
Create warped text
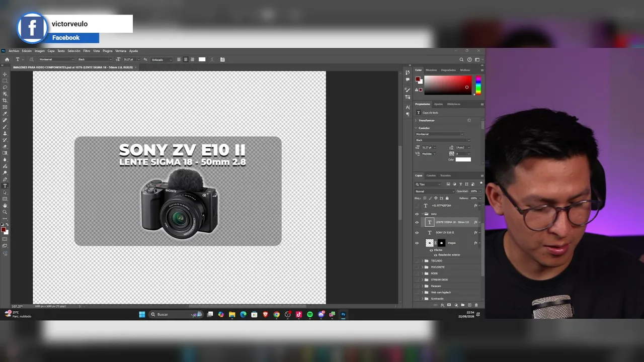tap(212, 59)
